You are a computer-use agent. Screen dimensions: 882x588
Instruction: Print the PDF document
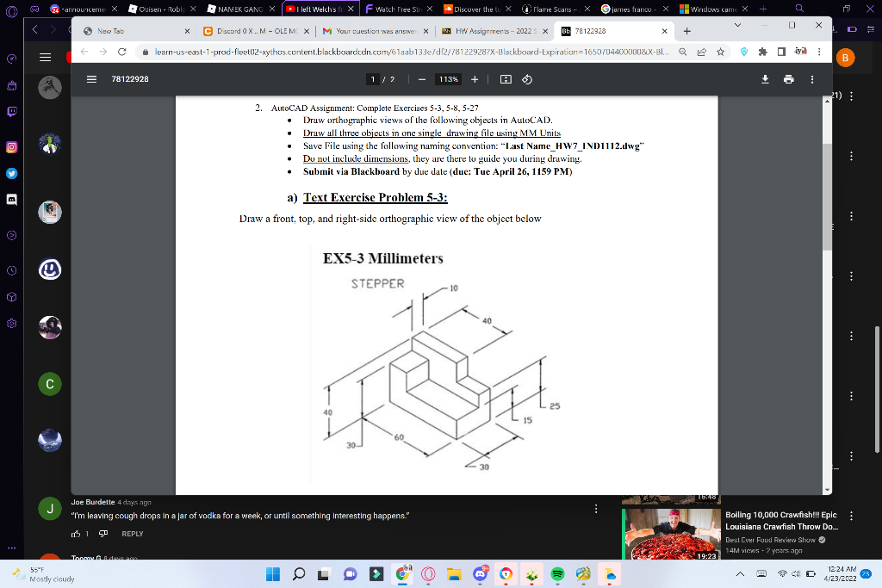pos(789,79)
